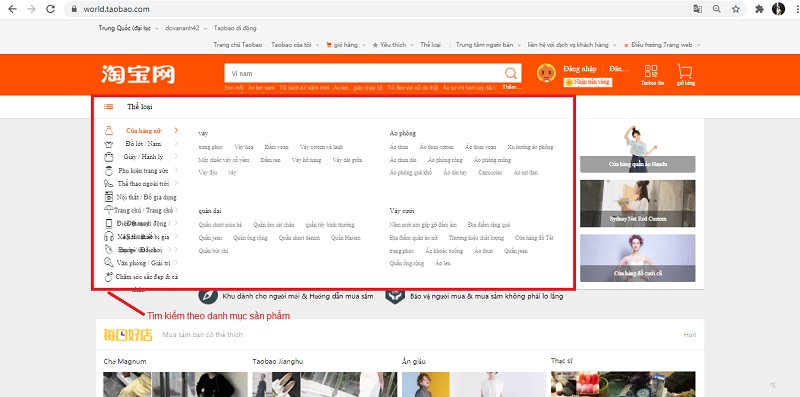Open Cửa hàng quần áo Handu banner

click(x=637, y=148)
